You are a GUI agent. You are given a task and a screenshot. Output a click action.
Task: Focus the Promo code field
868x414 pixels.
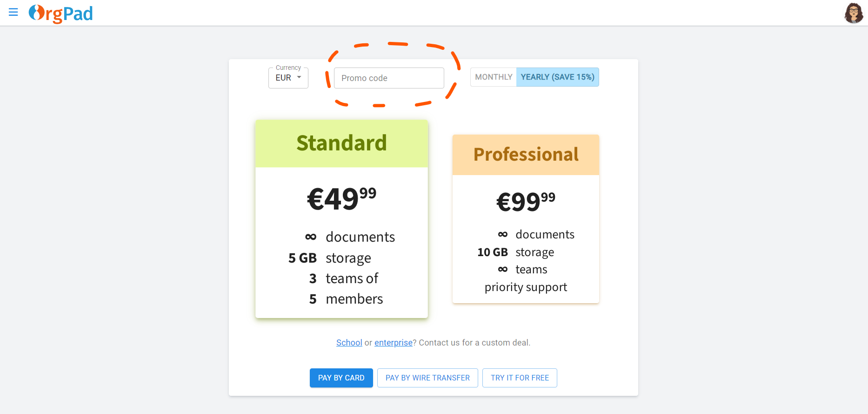[x=389, y=78]
